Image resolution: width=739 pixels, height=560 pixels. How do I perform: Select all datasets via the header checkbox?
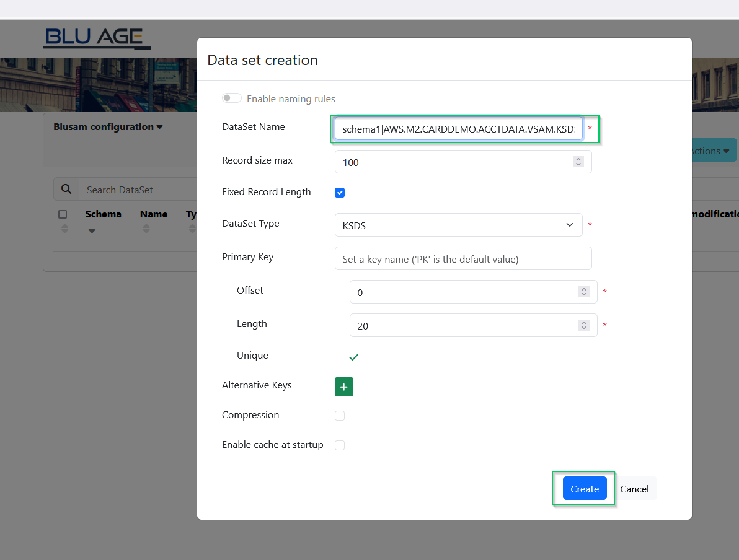click(x=63, y=214)
